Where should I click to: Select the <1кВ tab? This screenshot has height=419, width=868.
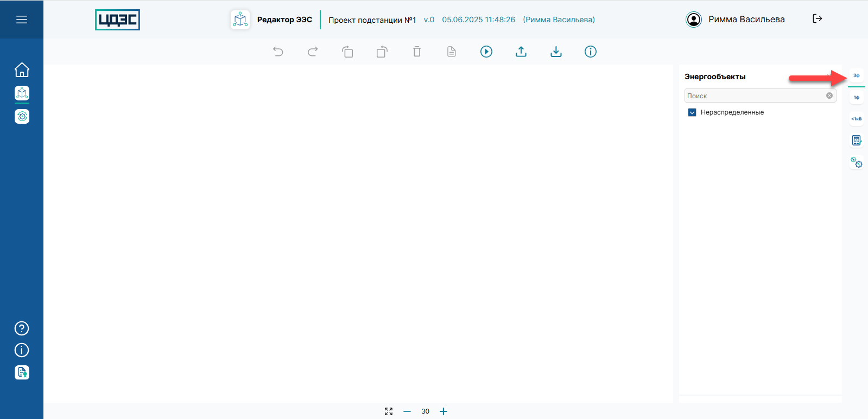pyautogui.click(x=857, y=119)
